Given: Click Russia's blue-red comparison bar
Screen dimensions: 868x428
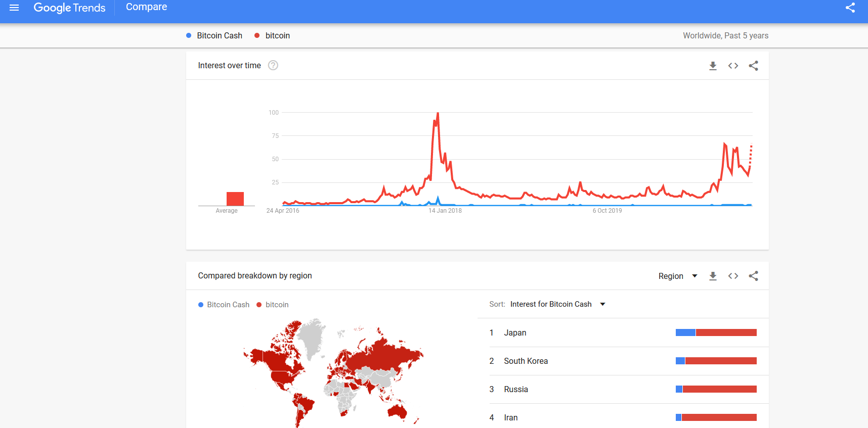Looking at the screenshot, I should [x=716, y=389].
